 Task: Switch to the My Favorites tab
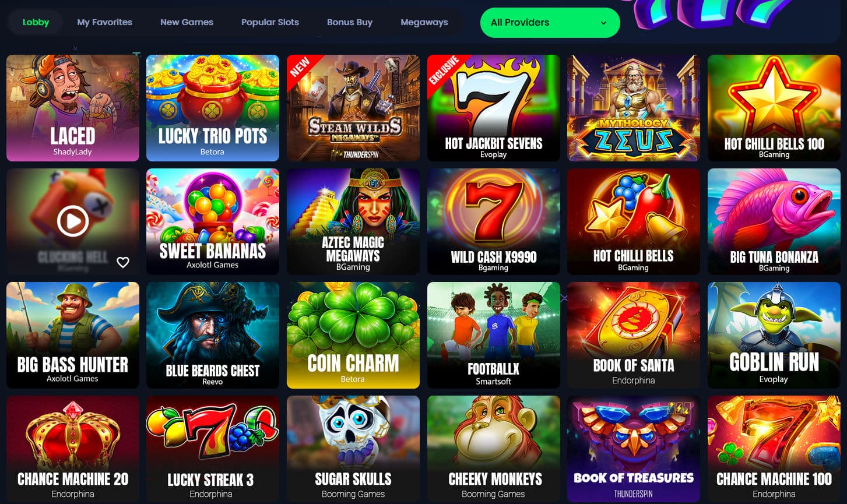[105, 22]
